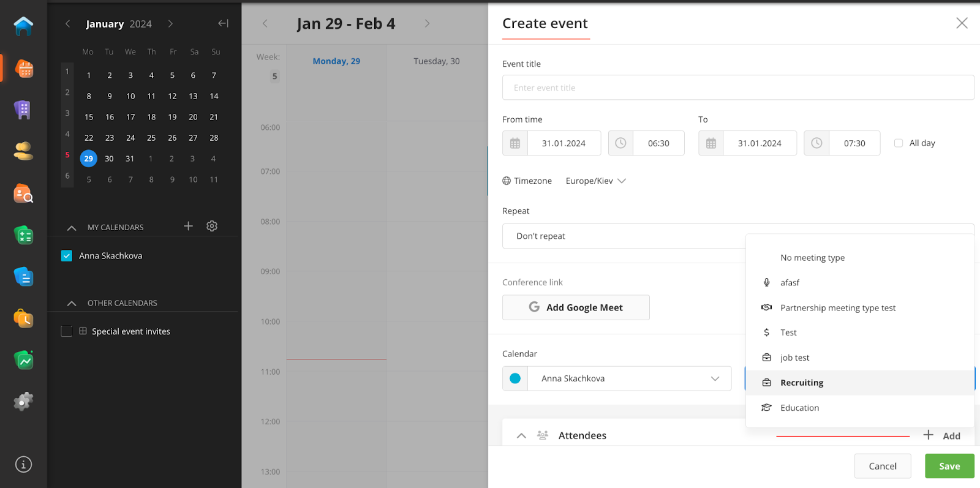Uncheck the Anna Skachkova calendar
980x488 pixels.
[67, 256]
